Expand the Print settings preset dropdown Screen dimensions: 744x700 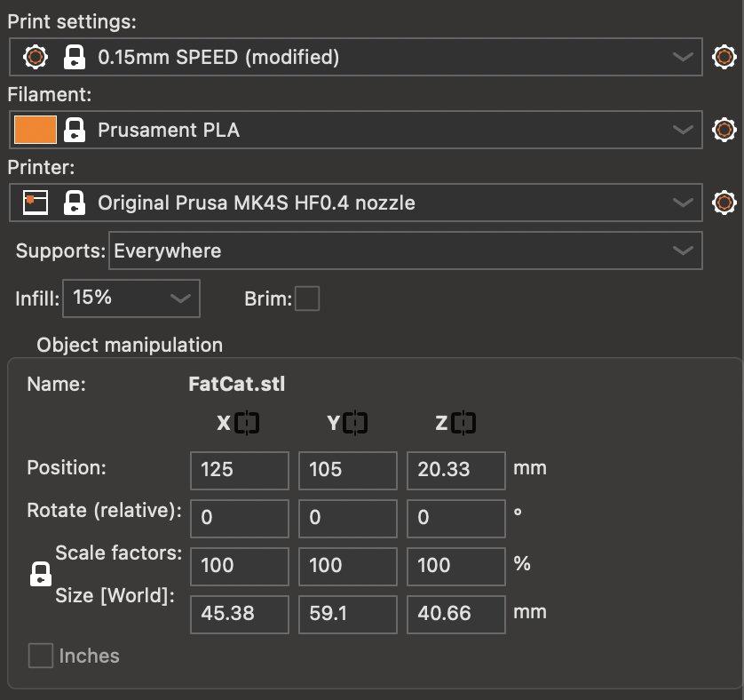pyautogui.click(x=682, y=58)
